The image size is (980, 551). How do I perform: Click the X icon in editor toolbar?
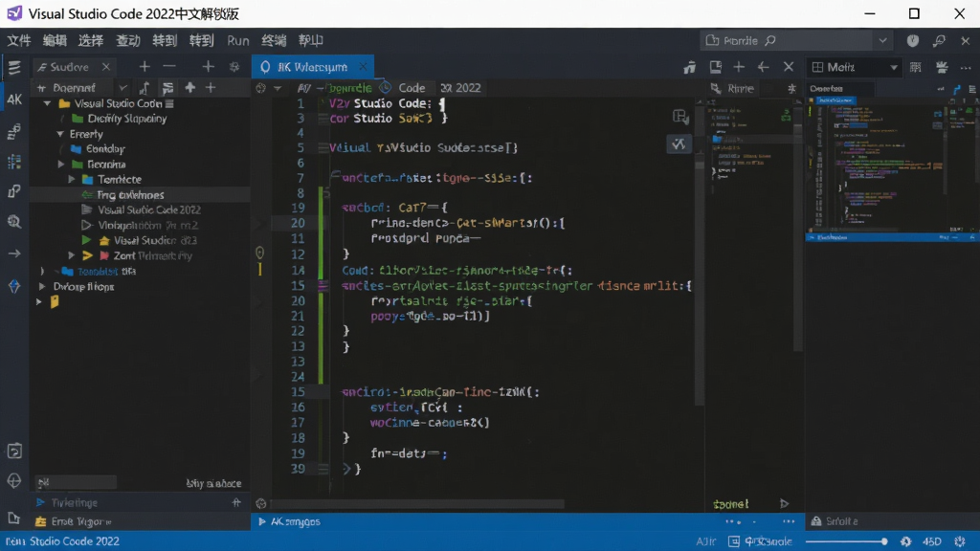pyautogui.click(x=789, y=67)
